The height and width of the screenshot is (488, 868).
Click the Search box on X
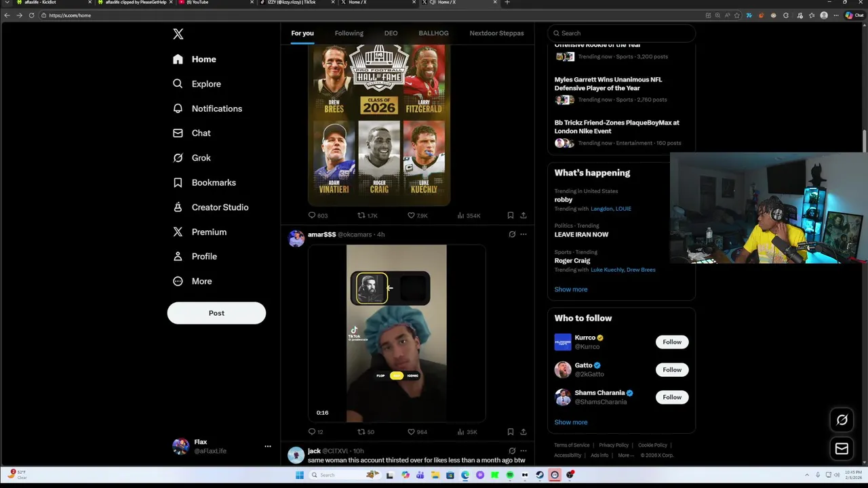[x=621, y=33]
